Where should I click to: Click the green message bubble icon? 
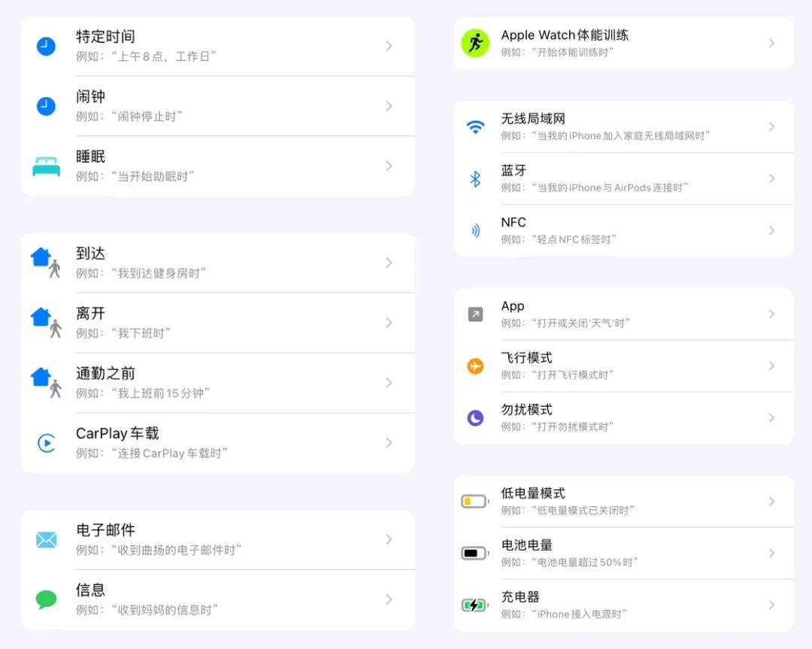click(x=46, y=599)
